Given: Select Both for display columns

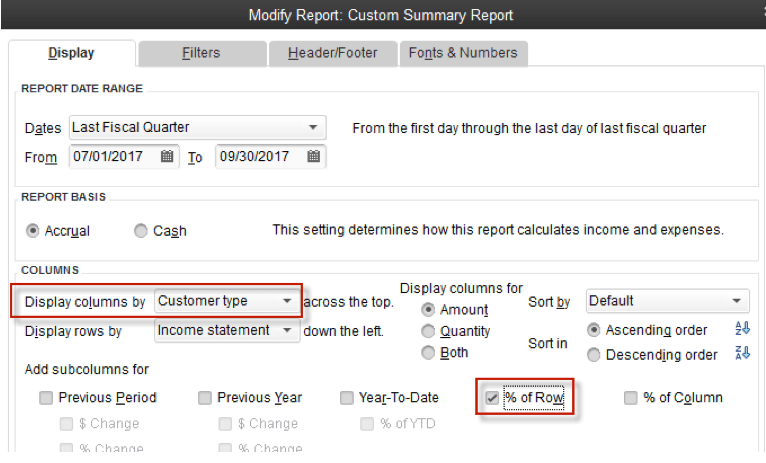Looking at the screenshot, I should point(428,352).
